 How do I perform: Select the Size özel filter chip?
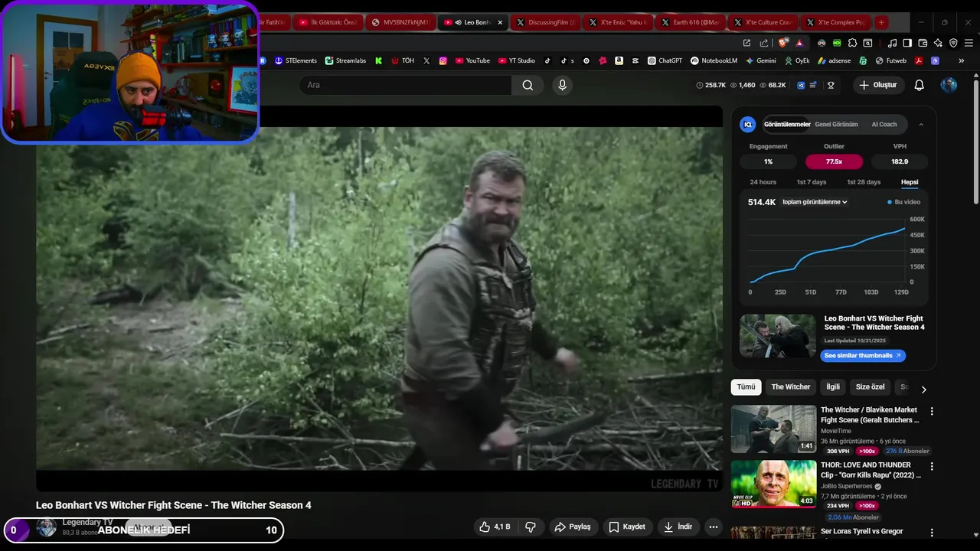coord(871,387)
